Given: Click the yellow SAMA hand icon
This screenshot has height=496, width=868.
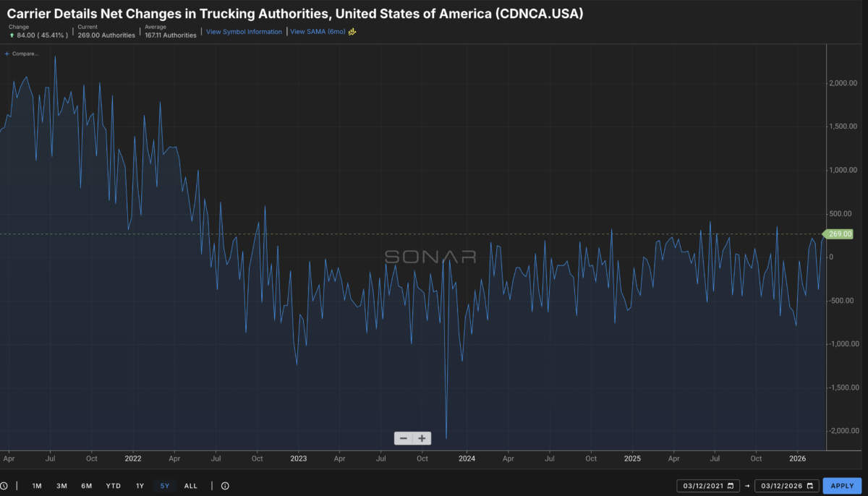Looking at the screenshot, I should coord(352,32).
